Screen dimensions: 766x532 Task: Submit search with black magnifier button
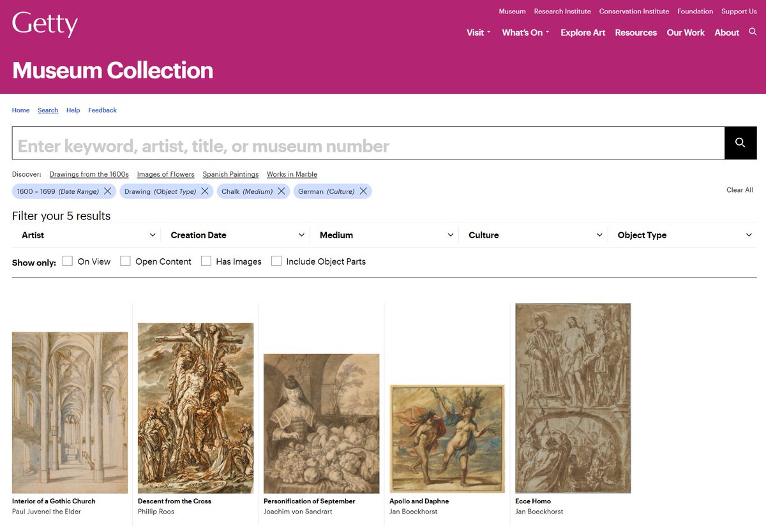740,143
